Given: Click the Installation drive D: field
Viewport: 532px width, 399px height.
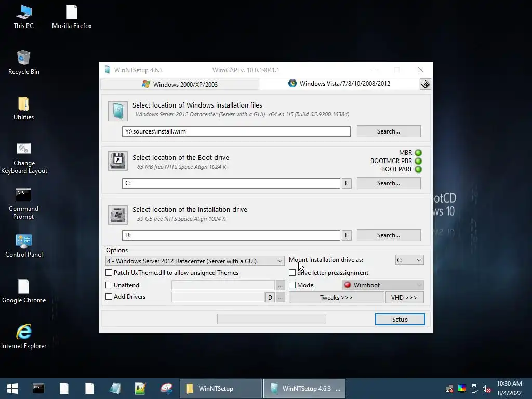Looking at the screenshot, I should [231, 235].
